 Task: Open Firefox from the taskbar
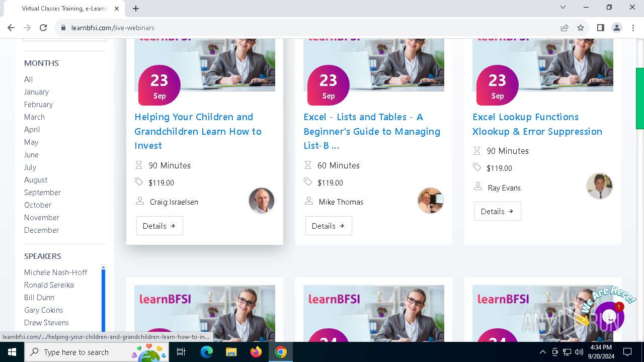(256, 352)
